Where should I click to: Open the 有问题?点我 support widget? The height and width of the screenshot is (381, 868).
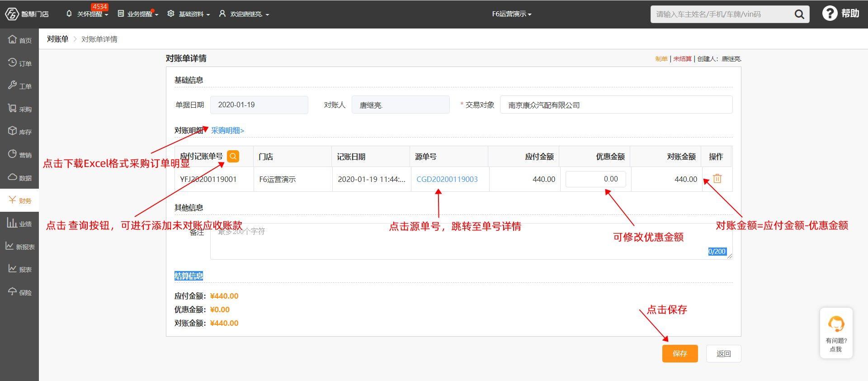click(836, 333)
